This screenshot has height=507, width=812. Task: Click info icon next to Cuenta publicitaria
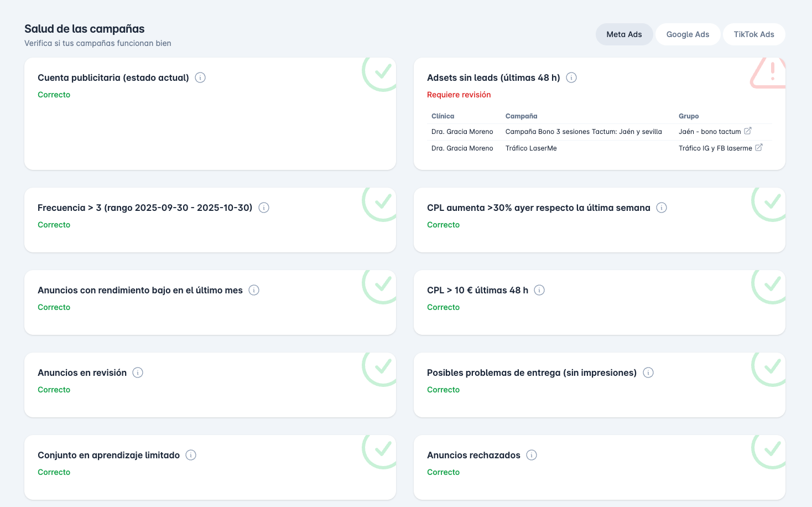click(200, 77)
